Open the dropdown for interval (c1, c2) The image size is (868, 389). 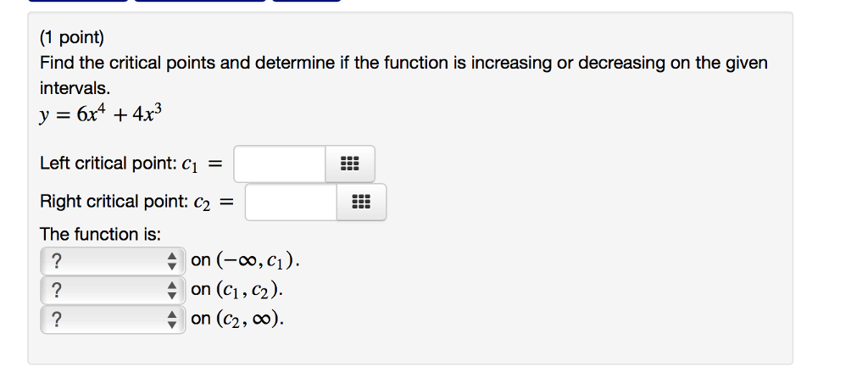tap(113, 290)
